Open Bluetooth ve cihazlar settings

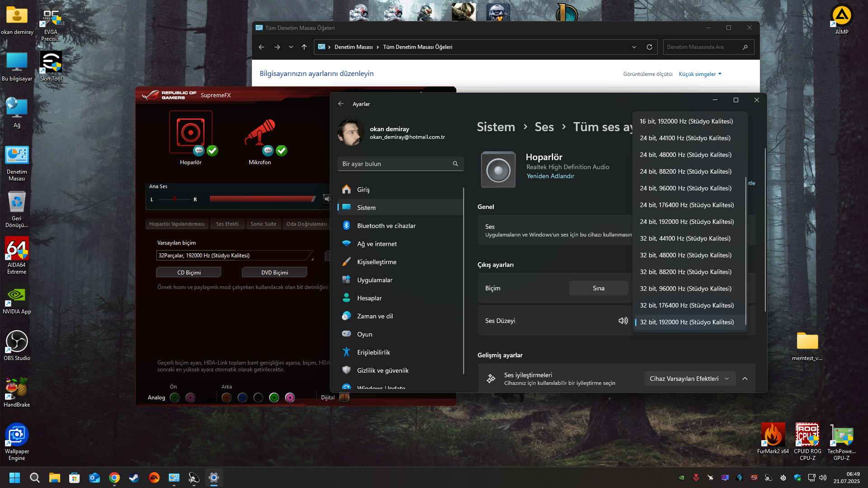tap(400, 226)
